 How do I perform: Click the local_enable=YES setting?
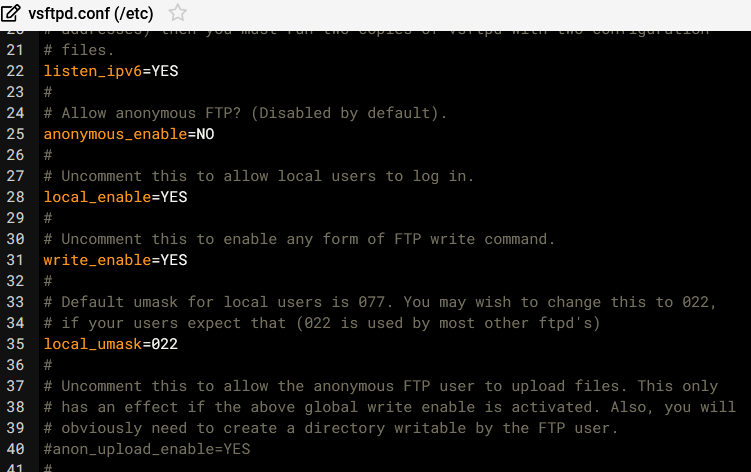click(115, 197)
